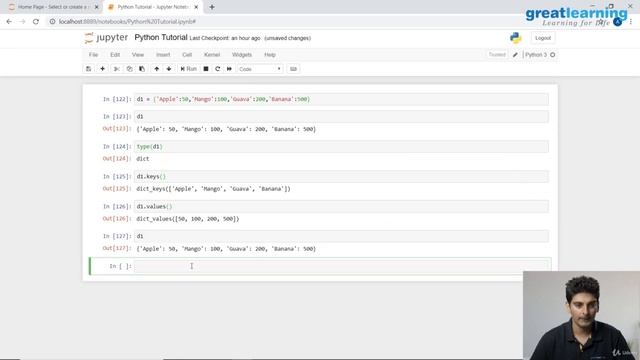Paste cells below icon
The height and width of the screenshot is (360, 640).
[x=142, y=69]
